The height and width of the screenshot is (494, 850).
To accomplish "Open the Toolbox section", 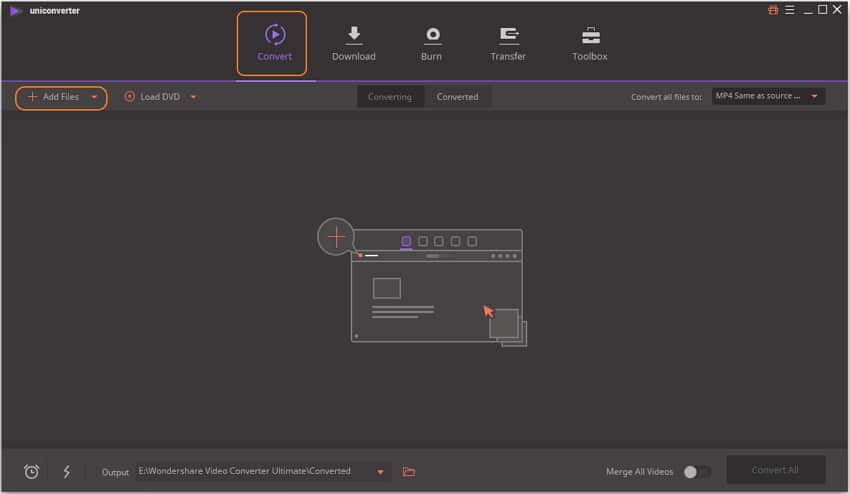I will pos(589,43).
